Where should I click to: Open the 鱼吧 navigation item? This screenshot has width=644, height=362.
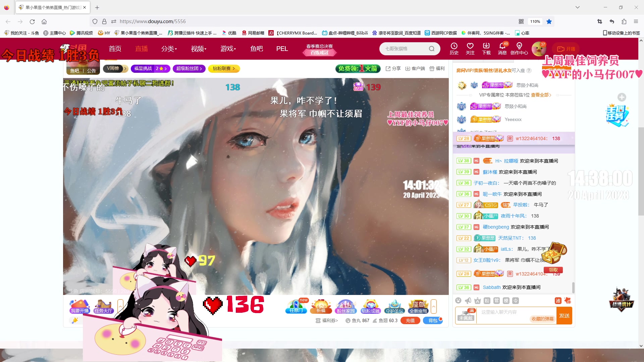tap(257, 49)
